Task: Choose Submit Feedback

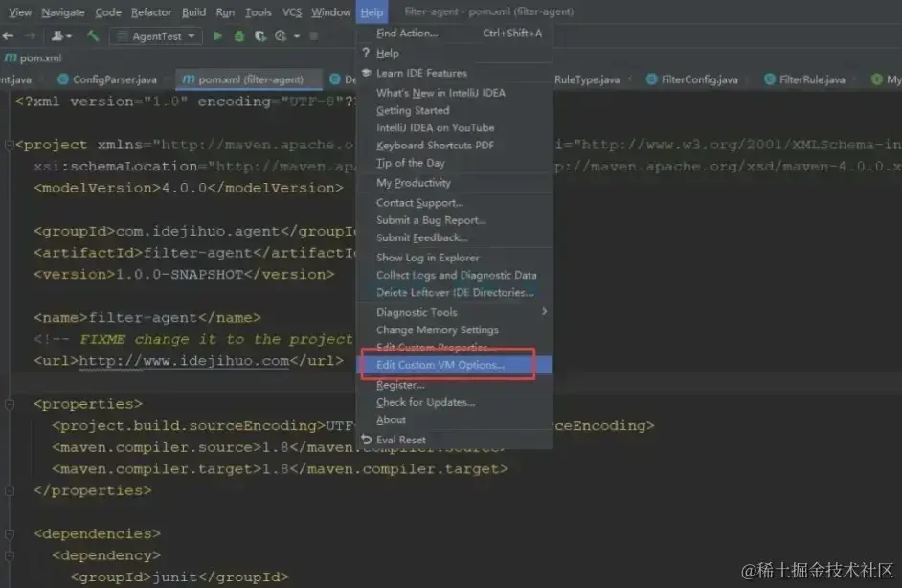Action: 455,237
